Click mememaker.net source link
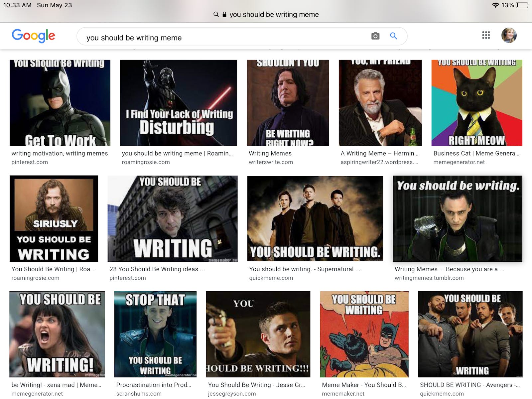 coord(343,394)
